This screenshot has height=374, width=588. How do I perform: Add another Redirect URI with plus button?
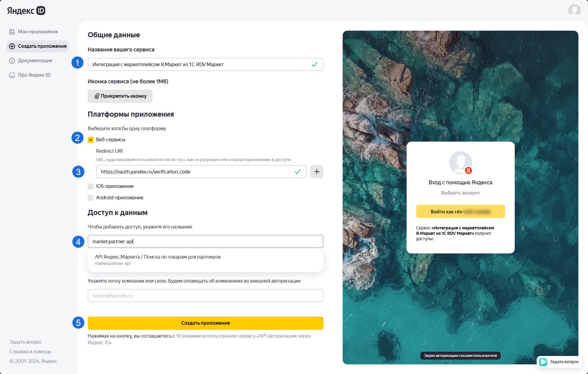317,172
